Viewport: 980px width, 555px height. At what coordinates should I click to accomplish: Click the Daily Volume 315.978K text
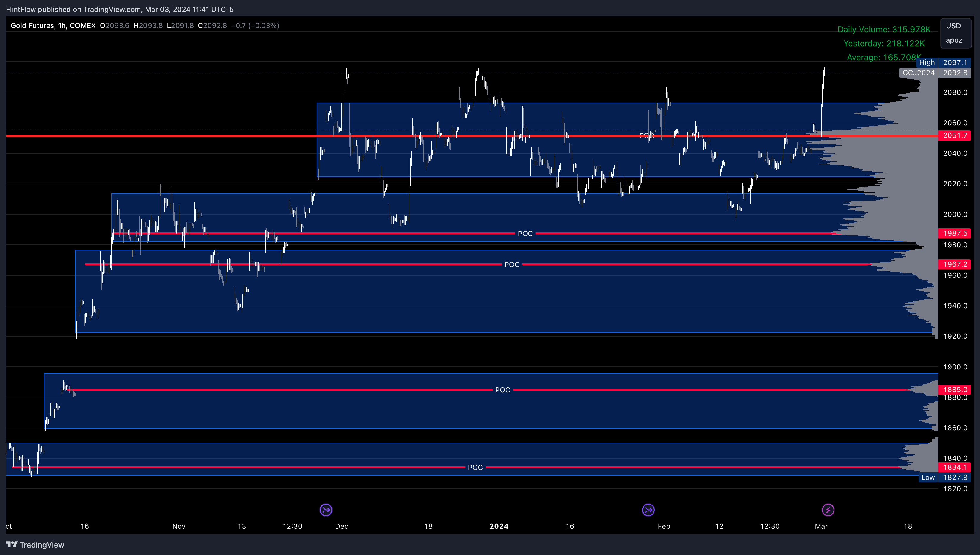click(x=884, y=29)
